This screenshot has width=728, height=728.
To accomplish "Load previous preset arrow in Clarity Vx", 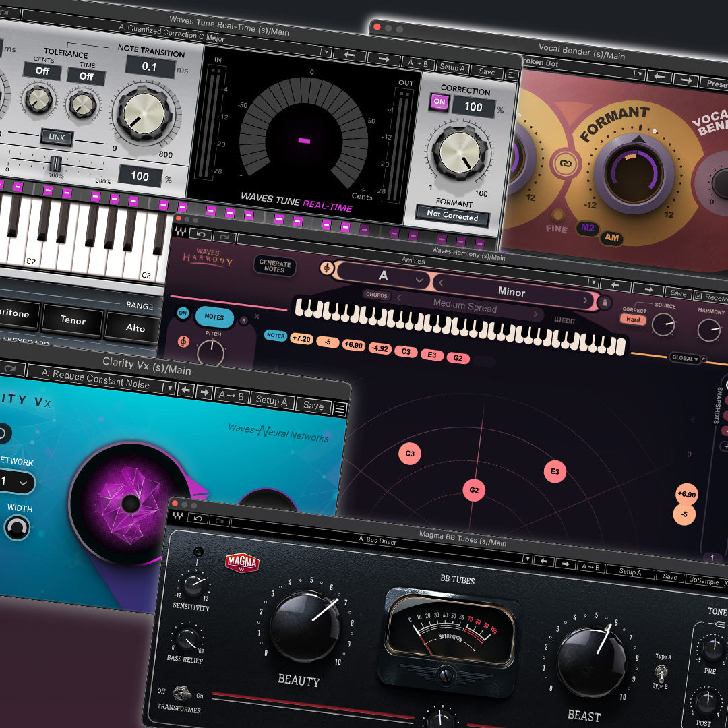I will 186,390.
